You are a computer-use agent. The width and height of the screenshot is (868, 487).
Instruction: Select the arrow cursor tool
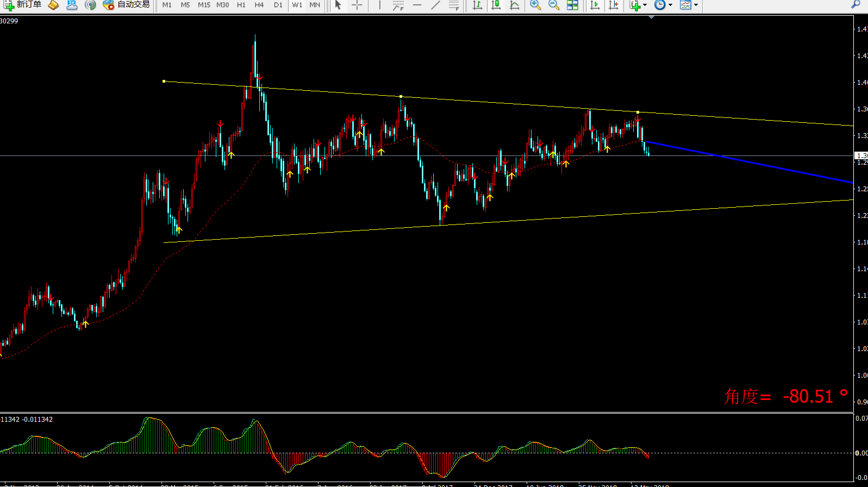tap(338, 5)
